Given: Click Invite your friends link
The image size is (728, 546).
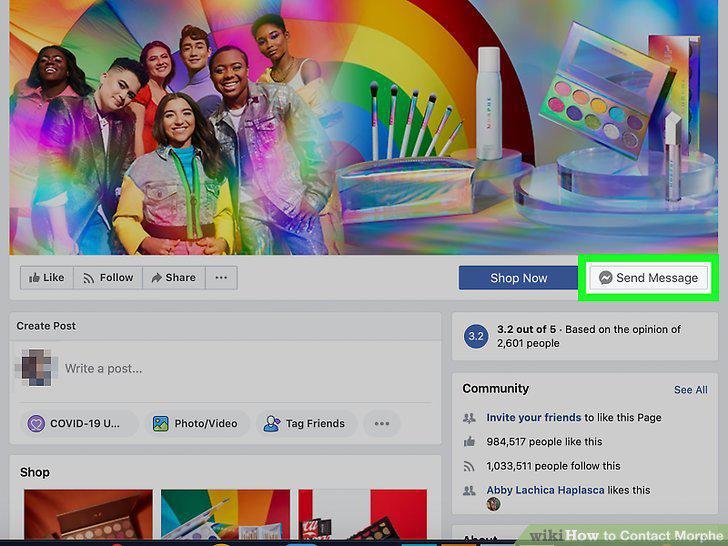Looking at the screenshot, I should tap(533, 417).
